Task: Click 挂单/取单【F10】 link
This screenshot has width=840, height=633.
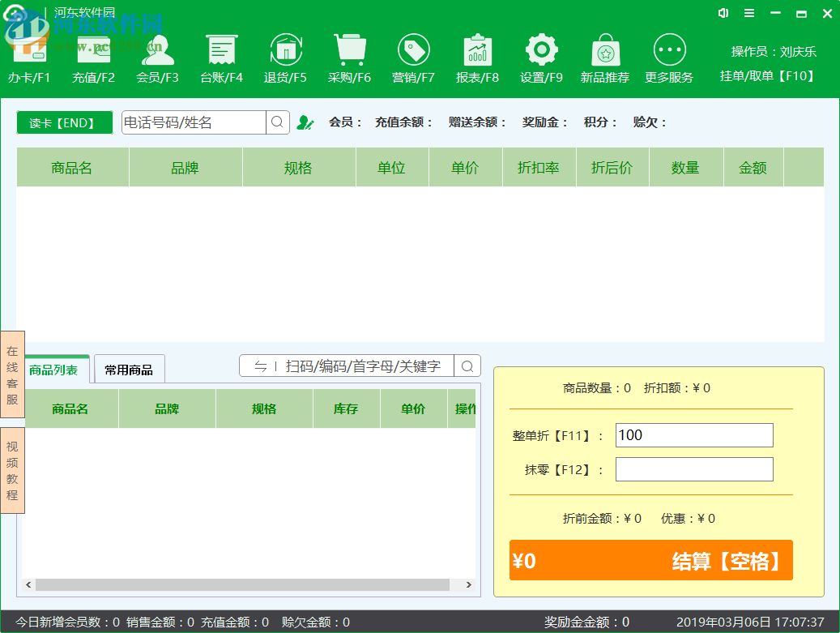Action: tap(767, 76)
